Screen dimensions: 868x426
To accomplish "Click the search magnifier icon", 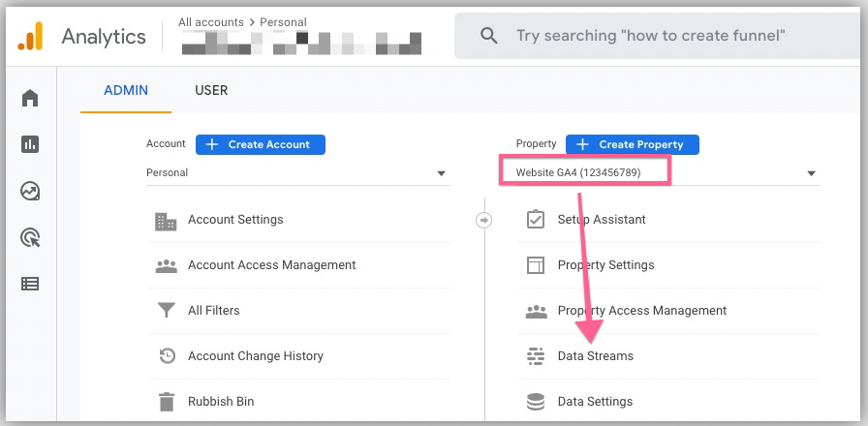I will click(x=489, y=36).
